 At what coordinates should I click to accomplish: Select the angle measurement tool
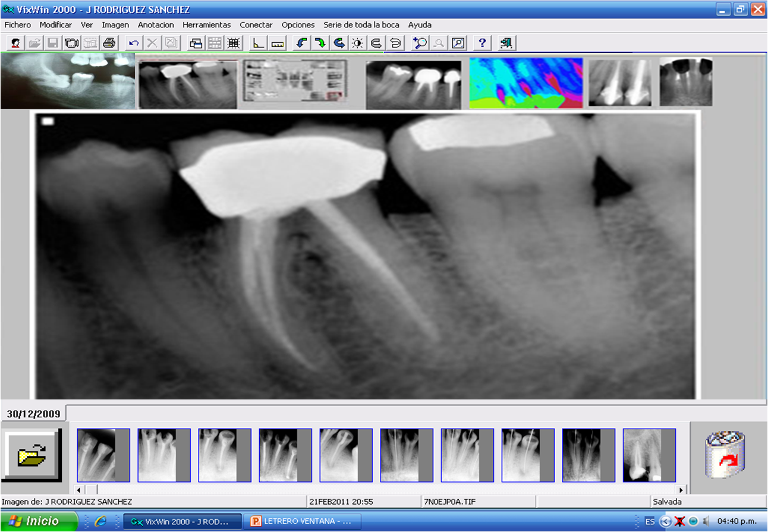259,43
